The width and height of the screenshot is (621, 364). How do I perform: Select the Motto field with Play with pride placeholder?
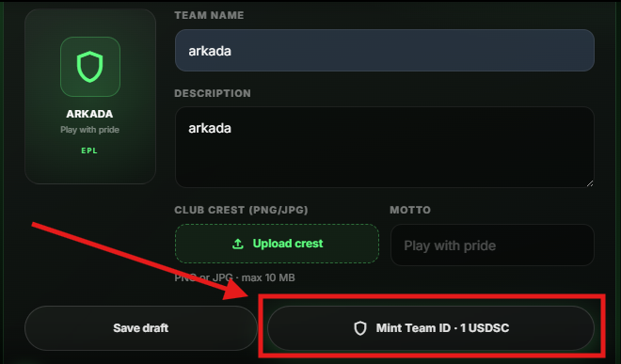tap(492, 245)
